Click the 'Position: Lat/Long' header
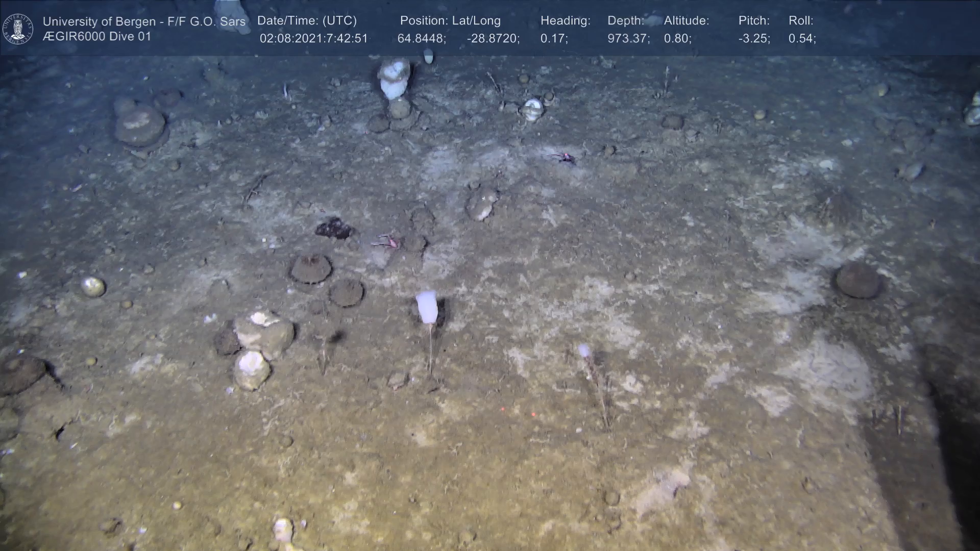The height and width of the screenshot is (551, 980). click(x=450, y=21)
